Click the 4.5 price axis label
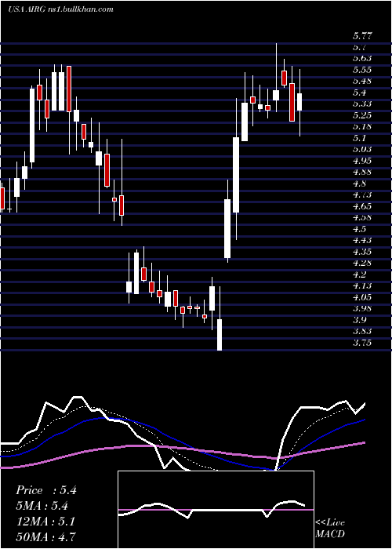Image resolution: width=392 pixels, height=549 pixels. click(359, 229)
